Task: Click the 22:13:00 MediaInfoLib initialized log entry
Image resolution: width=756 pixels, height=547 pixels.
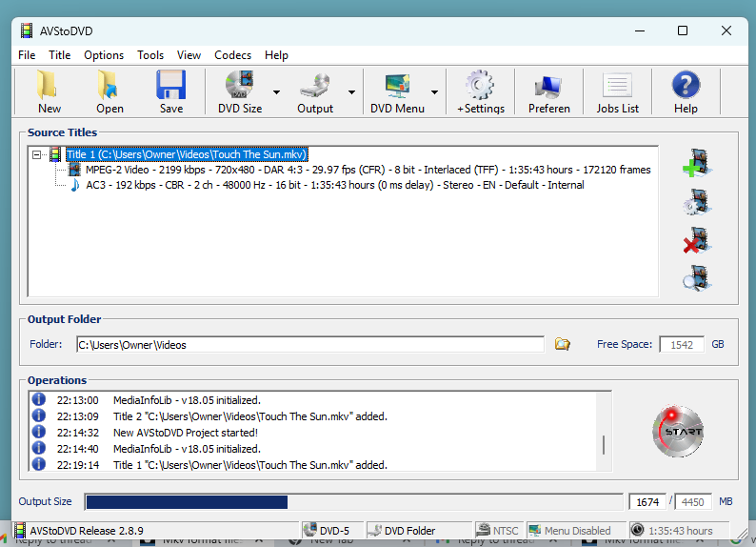Action: click(187, 400)
